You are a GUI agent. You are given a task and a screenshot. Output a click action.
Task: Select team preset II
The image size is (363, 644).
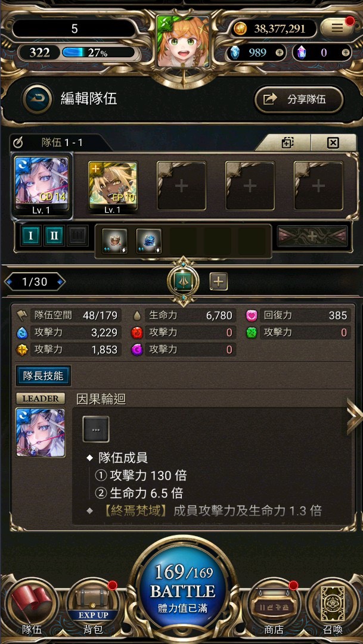click(x=54, y=236)
